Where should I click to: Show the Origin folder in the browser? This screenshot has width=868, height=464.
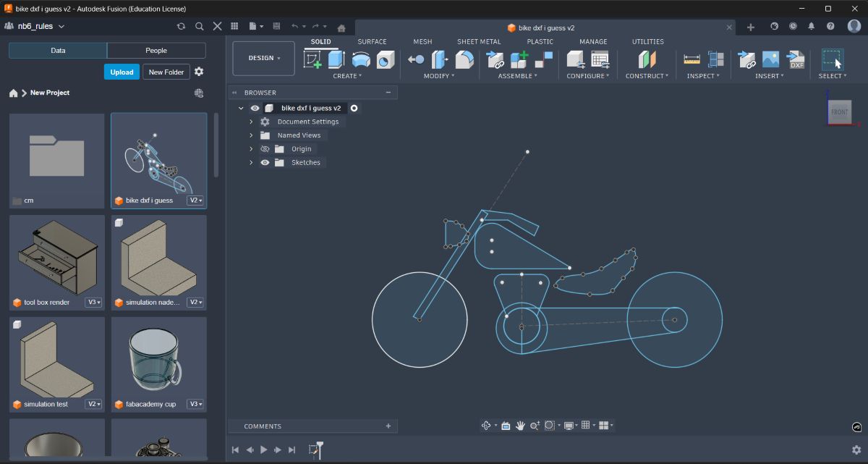click(x=265, y=148)
